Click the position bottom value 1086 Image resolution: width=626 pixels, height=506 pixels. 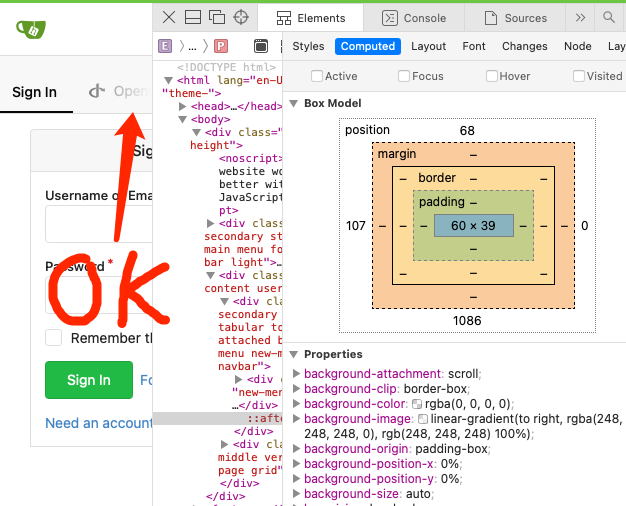pos(467,321)
